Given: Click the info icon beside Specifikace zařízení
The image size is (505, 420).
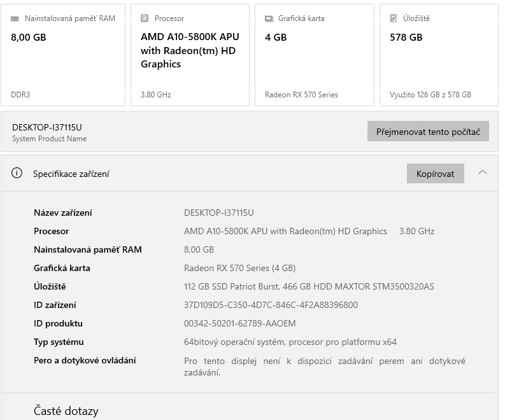Looking at the screenshot, I should click(x=17, y=173).
